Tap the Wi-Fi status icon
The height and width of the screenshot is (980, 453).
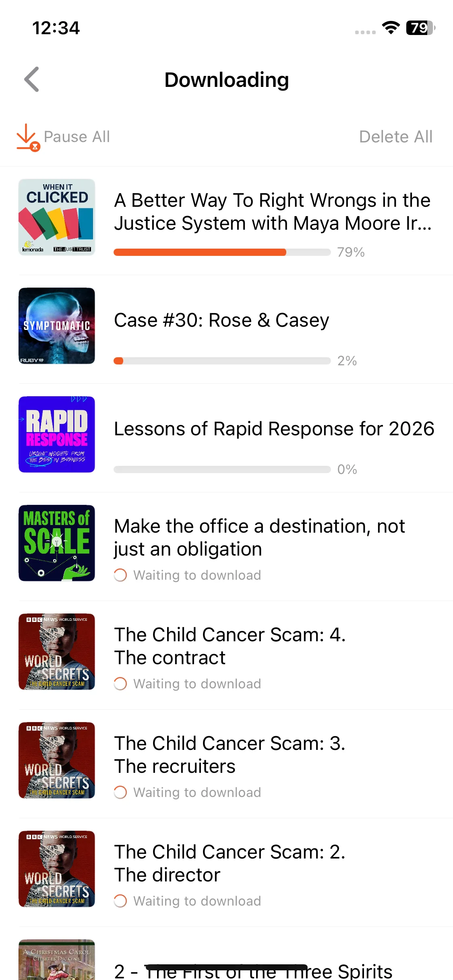pyautogui.click(x=391, y=28)
